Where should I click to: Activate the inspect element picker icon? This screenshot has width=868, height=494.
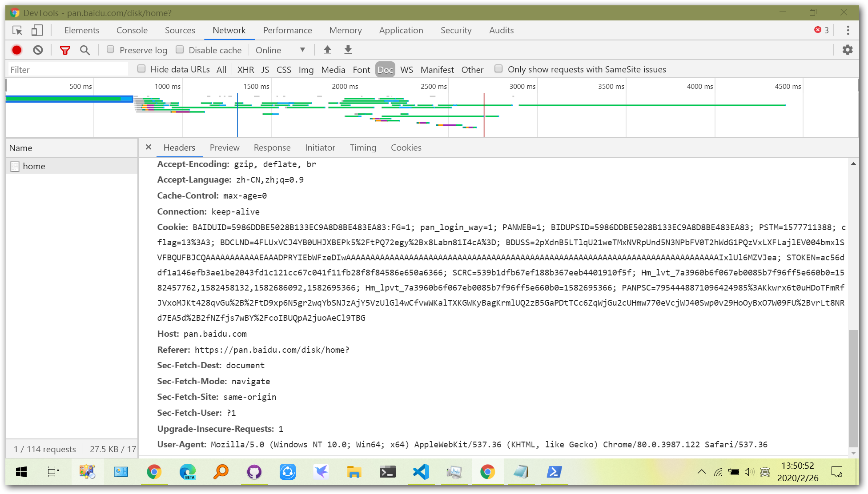click(17, 30)
